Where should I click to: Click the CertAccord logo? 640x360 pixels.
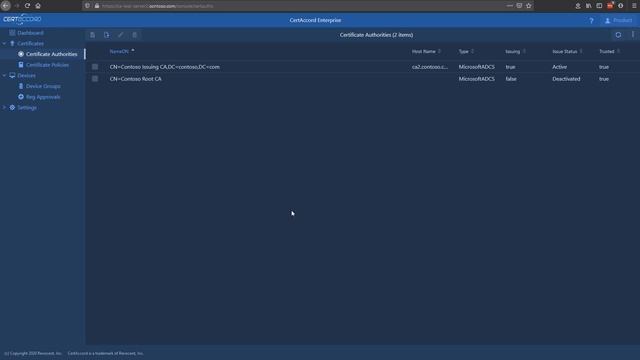pyautogui.click(x=22, y=20)
